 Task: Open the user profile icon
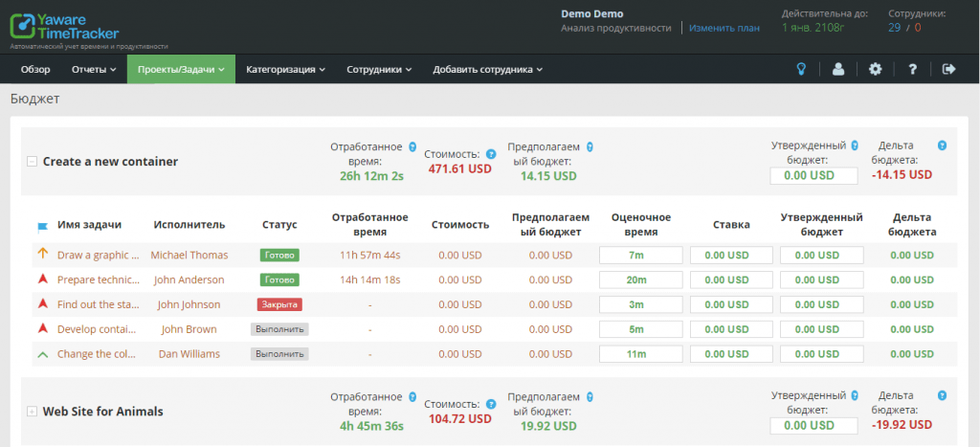(838, 69)
